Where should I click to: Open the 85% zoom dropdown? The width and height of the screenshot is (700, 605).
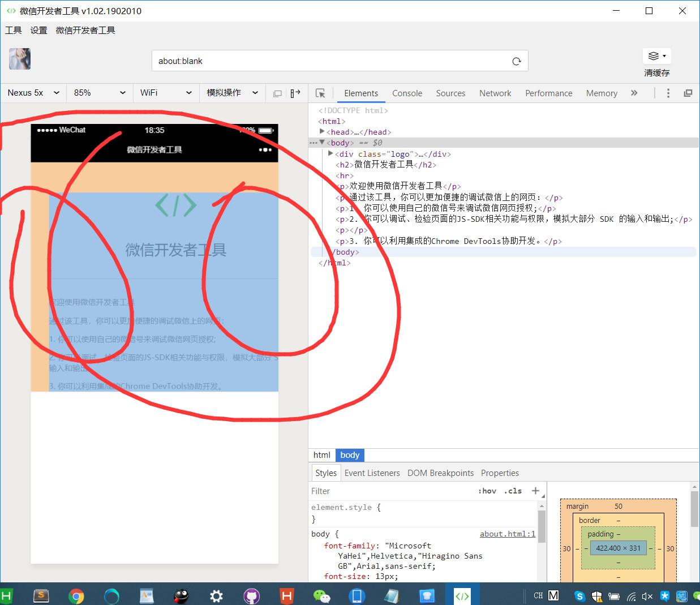(x=100, y=93)
